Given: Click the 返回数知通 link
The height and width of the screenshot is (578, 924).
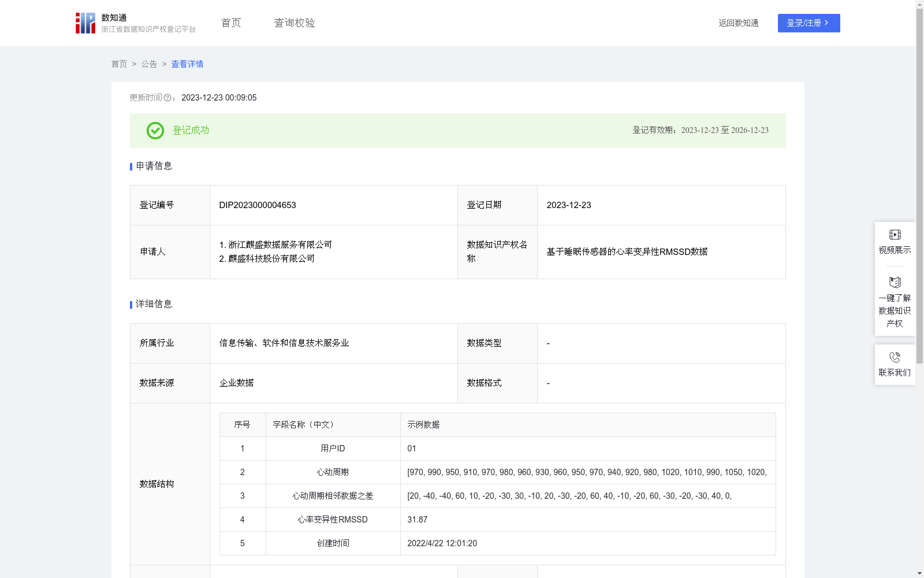Looking at the screenshot, I should (739, 23).
